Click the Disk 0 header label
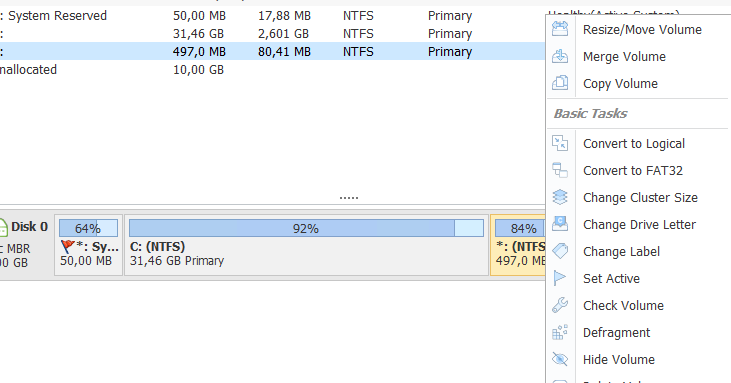The width and height of the screenshot is (731, 383). 29,227
